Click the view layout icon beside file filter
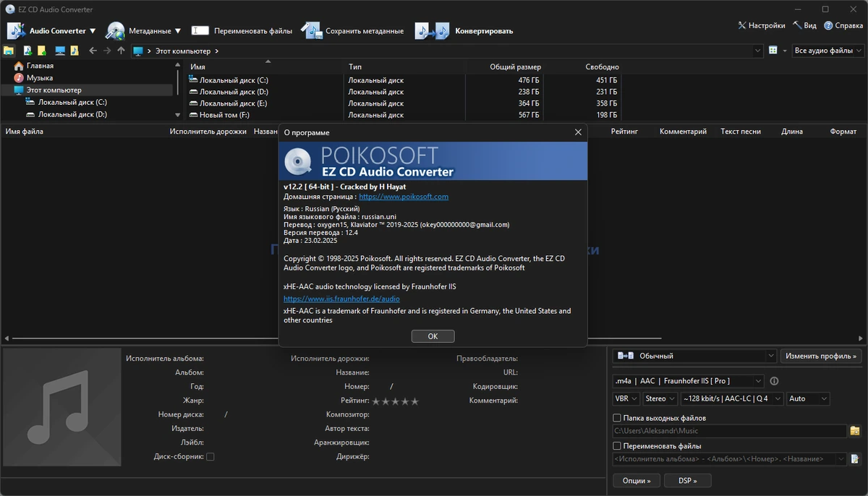Screen dimensions: 868x496 pos(773,51)
